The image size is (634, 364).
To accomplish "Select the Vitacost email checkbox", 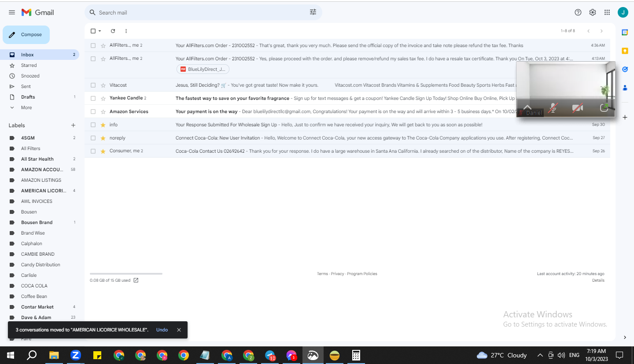I will [93, 85].
